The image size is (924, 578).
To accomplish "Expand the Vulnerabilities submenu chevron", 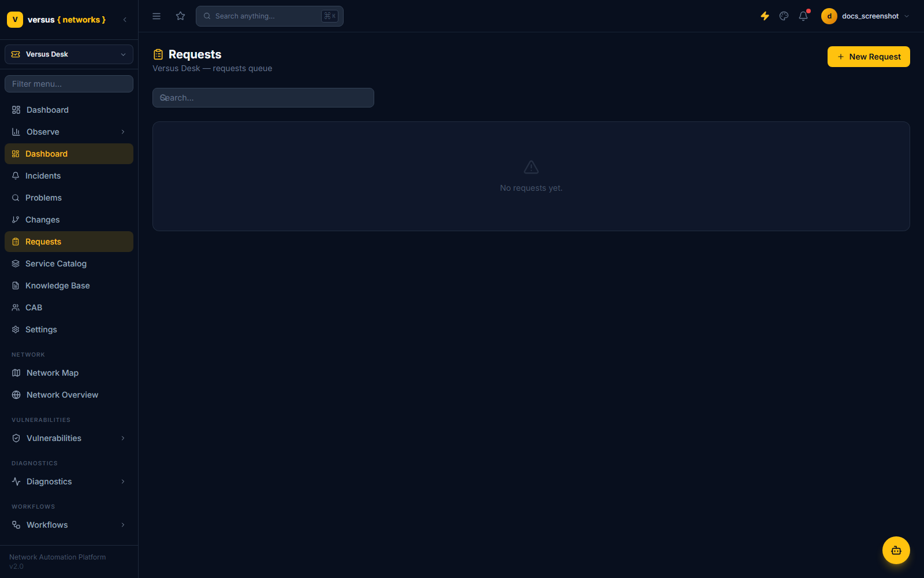I will coord(123,438).
